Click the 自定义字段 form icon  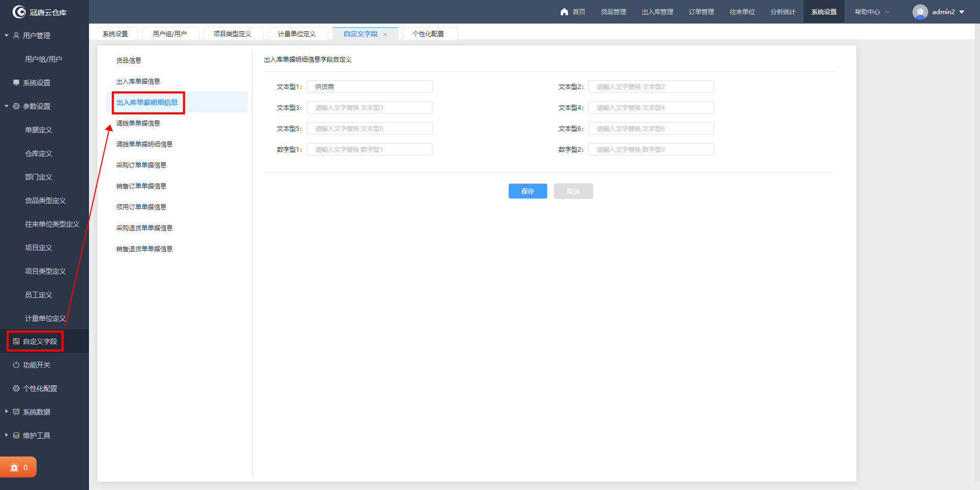point(16,341)
